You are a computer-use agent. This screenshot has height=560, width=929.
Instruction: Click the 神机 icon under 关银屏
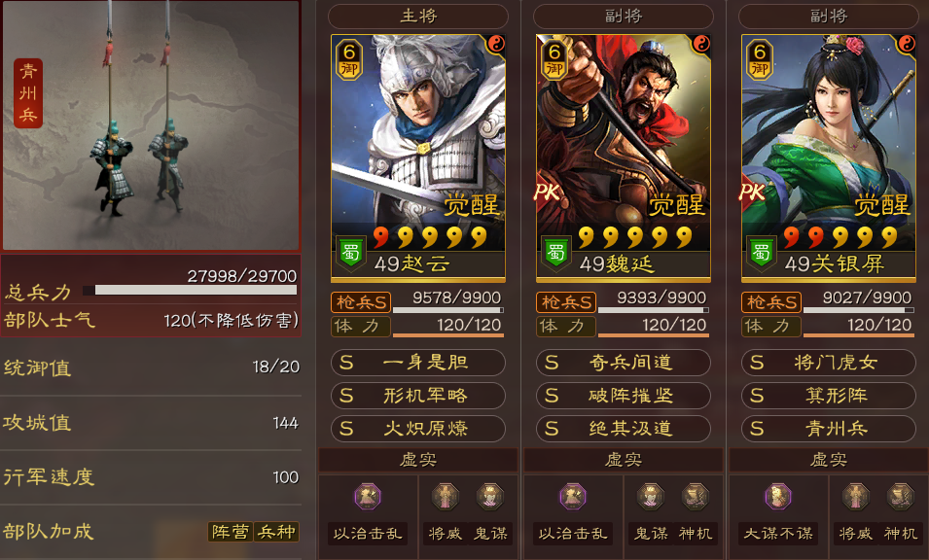(x=901, y=497)
